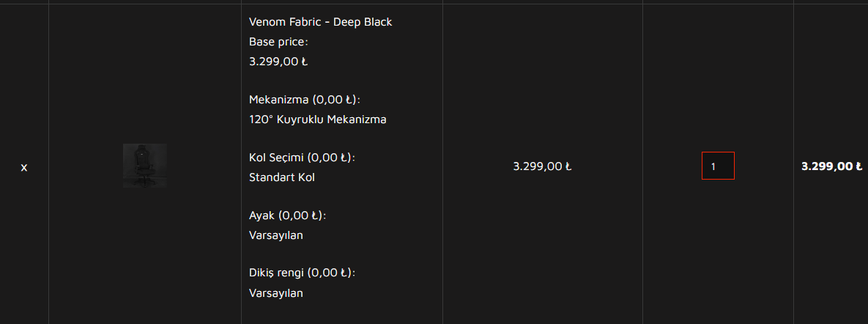Image resolution: width=868 pixels, height=324 pixels.
Task: Select the Standart Kol option text
Action: pyautogui.click(x=282, y=177)
